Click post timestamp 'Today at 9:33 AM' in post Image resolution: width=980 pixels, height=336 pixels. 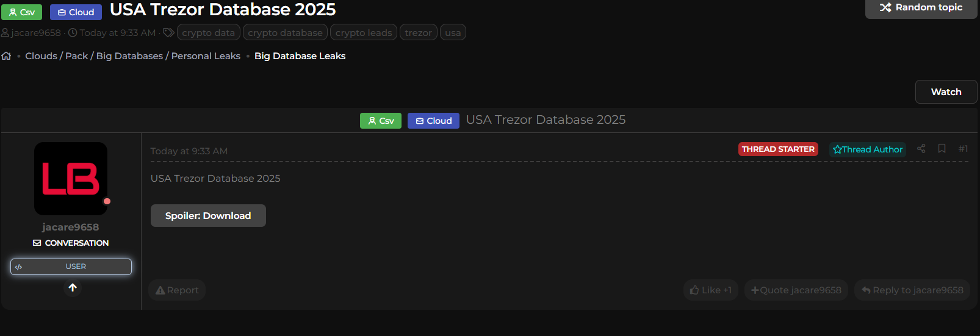[189, 151]
